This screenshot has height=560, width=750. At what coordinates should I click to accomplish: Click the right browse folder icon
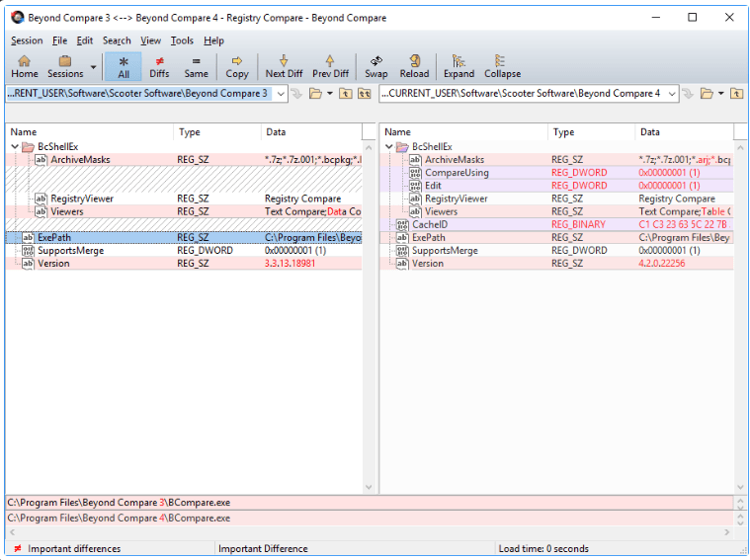(x=707, y=93)
